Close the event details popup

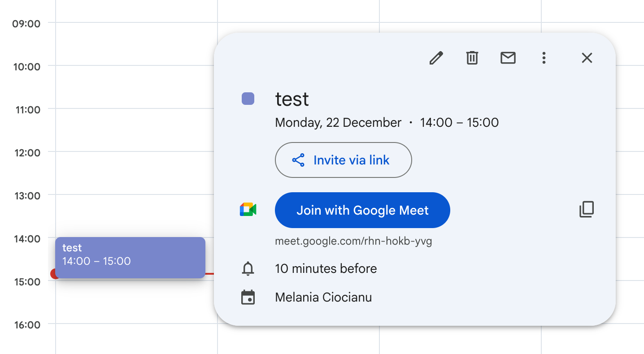587,58
